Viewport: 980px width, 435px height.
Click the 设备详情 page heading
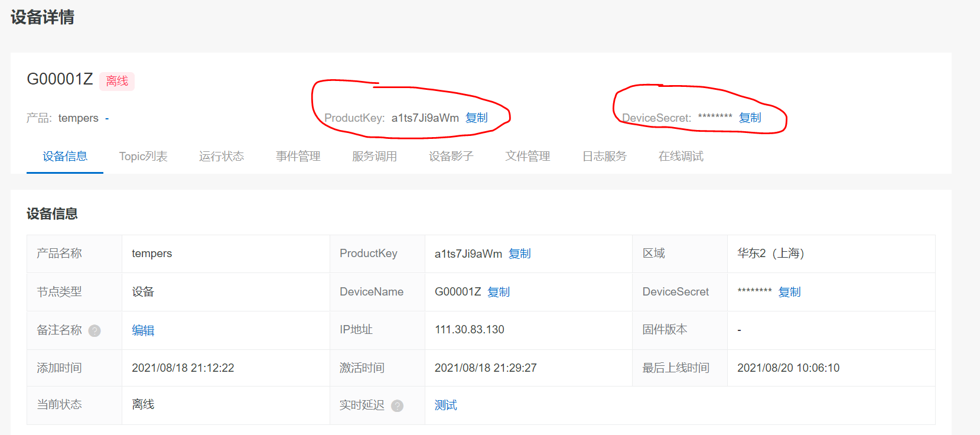pyautogui.click(x=43, y=17)
